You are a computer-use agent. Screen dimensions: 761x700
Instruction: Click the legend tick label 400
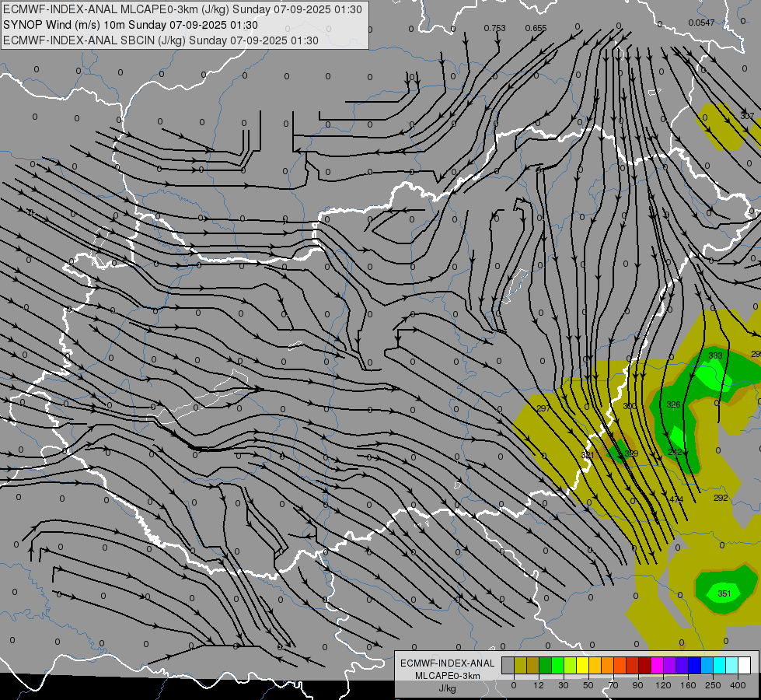(738, 685)
